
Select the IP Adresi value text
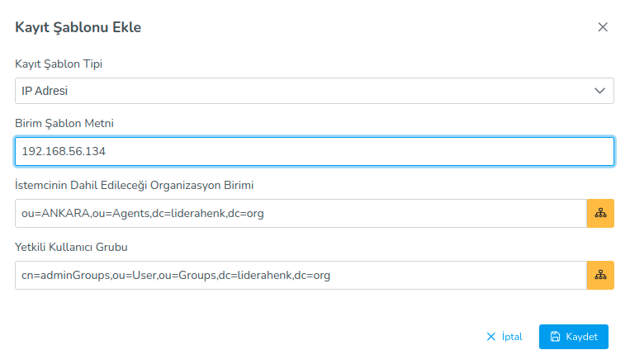pyautogui.click(x=45, y=91)
